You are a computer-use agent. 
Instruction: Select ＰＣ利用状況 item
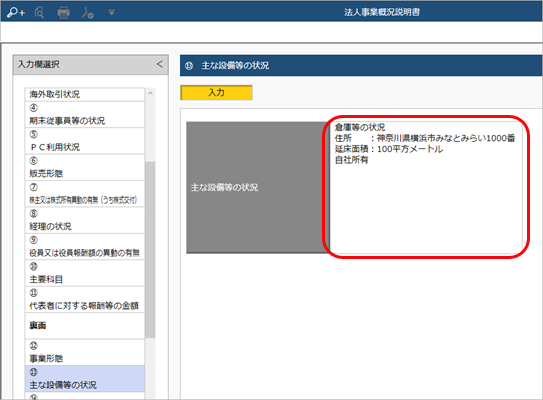pos(85,141)
